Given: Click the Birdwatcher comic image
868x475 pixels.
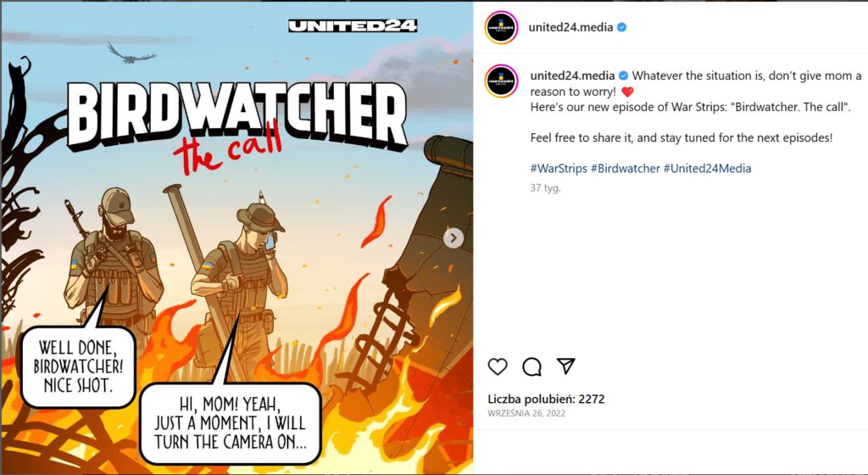Looking at the screenshot, I should click(237, 238).
